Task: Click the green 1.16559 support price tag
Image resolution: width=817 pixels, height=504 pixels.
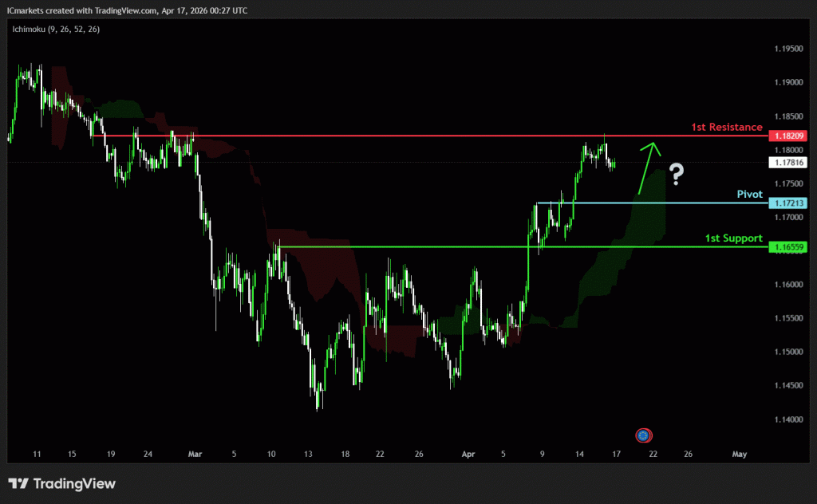Action: pos(788,247)
